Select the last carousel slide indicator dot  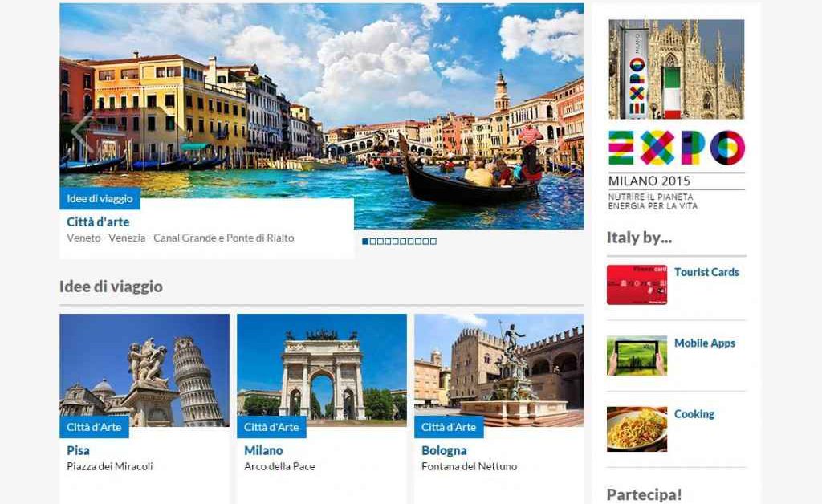pos(433,242)
